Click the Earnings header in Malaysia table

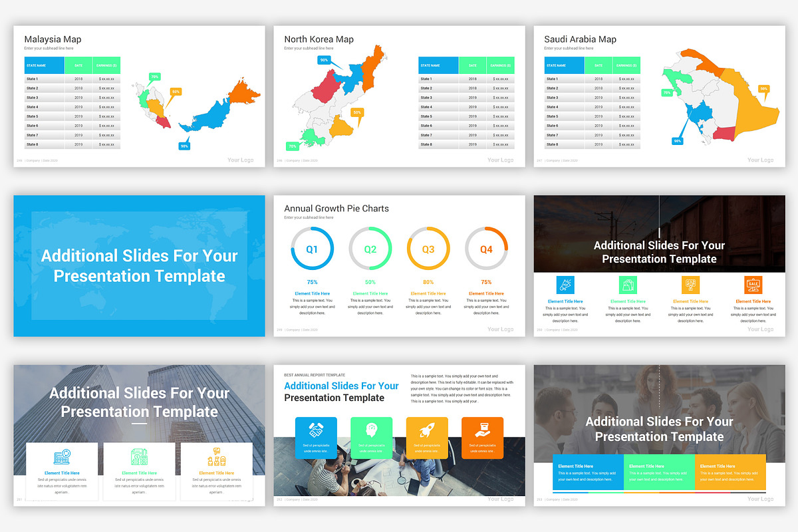[107, 65]
